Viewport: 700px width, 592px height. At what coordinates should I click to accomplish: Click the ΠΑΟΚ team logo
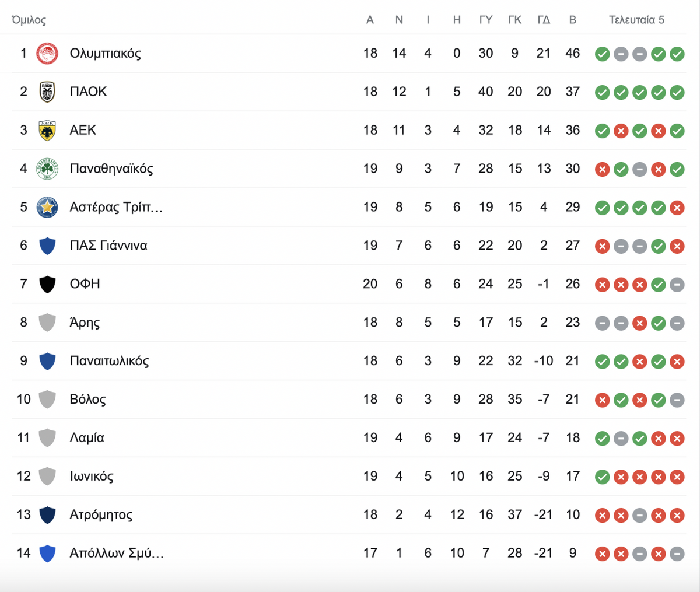point(47,92)
